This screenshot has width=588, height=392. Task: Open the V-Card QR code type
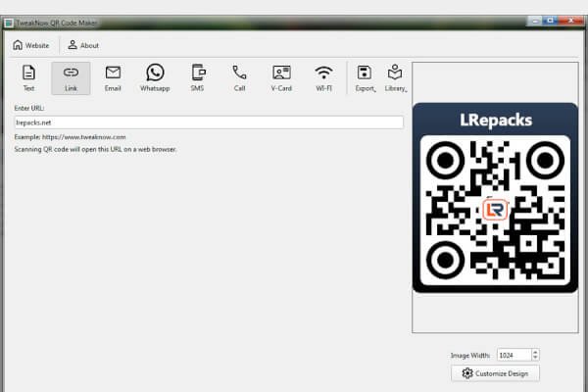(281, 78)
